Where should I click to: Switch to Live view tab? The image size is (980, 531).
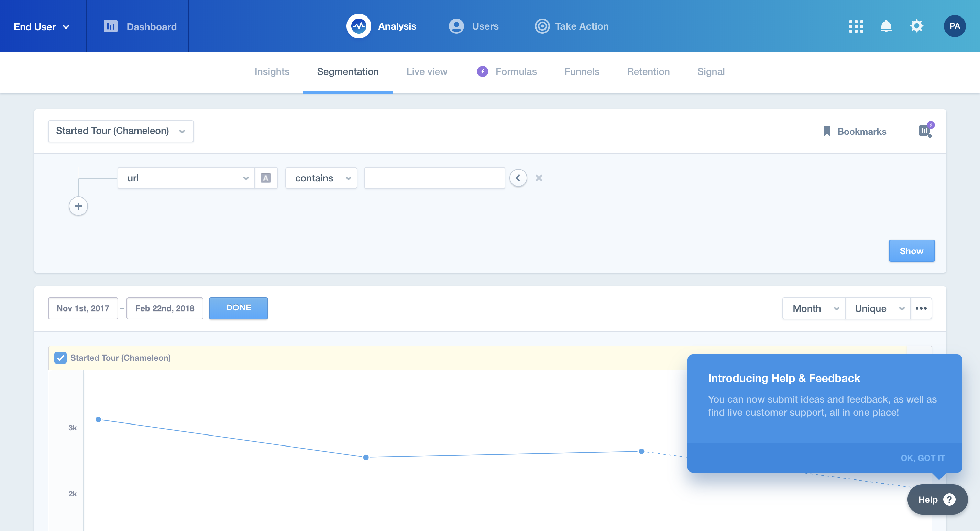(x=427, y=71)
